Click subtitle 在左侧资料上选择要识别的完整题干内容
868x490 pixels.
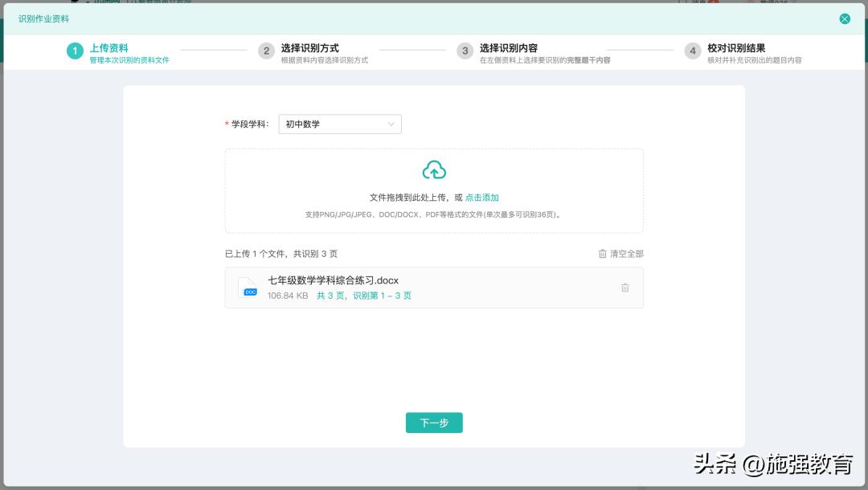(545, 60)
